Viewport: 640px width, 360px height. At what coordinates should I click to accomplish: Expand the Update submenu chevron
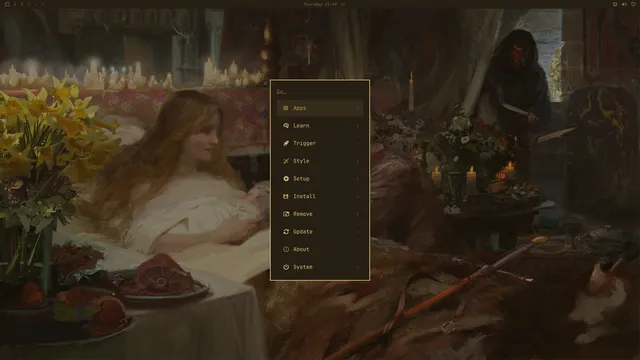point(358,231)
